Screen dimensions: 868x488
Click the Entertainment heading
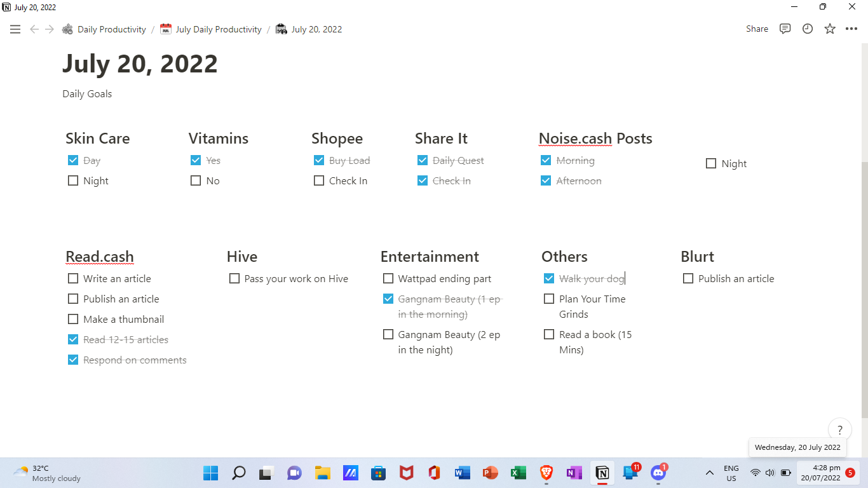(430, 257)
